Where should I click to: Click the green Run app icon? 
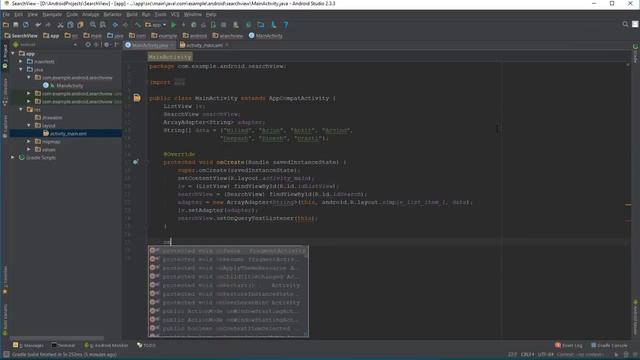point(173,25)
